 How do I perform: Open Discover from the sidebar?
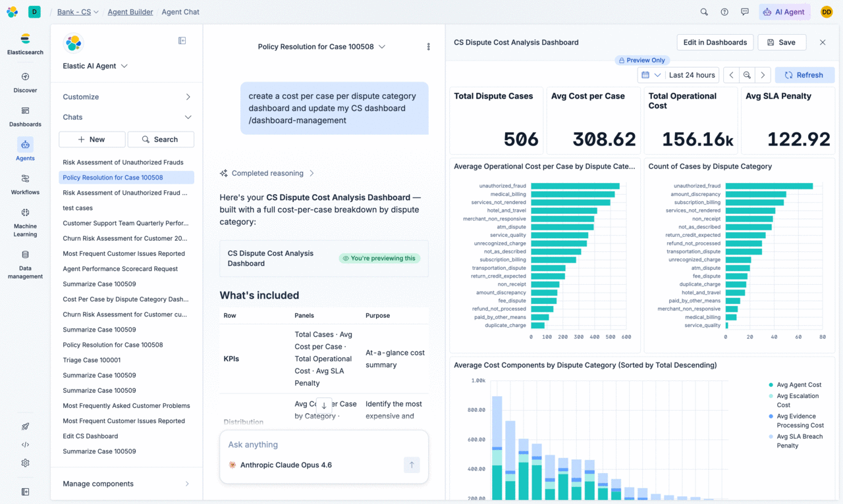click(x=25, y=82)
